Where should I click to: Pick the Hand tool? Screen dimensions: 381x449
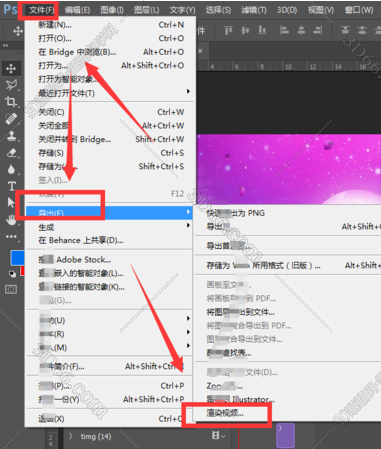tap(11, 220)
